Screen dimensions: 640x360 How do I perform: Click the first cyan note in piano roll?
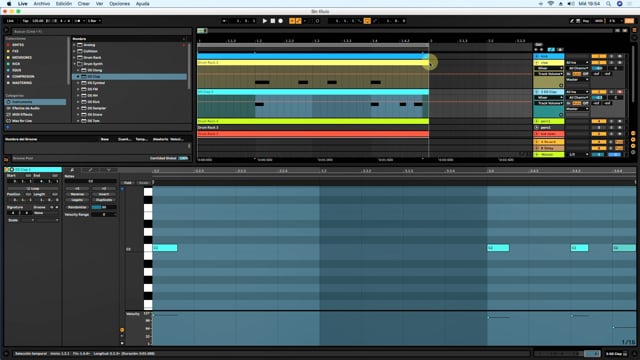pyautogui.click(x=165, y=248)
